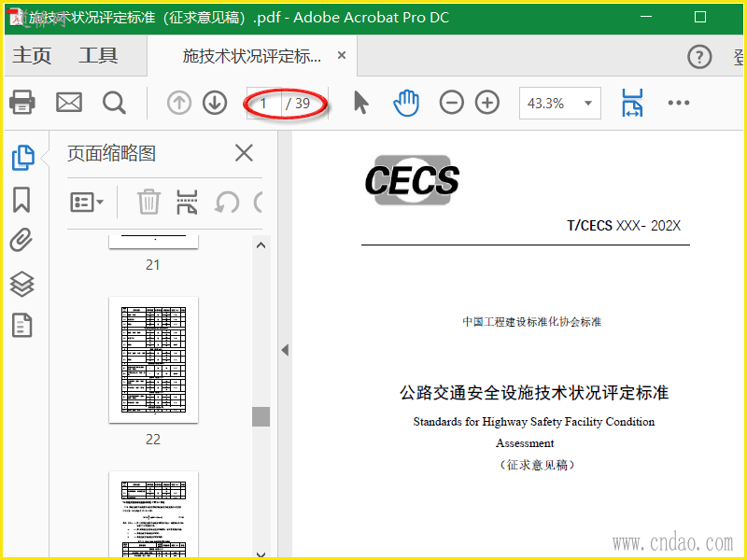This screenshot has height=560, width=747.
Task: Click the title 公路交通安全设施技术状况评定标准
Action: pyautogui.click(x=534, y=393)
